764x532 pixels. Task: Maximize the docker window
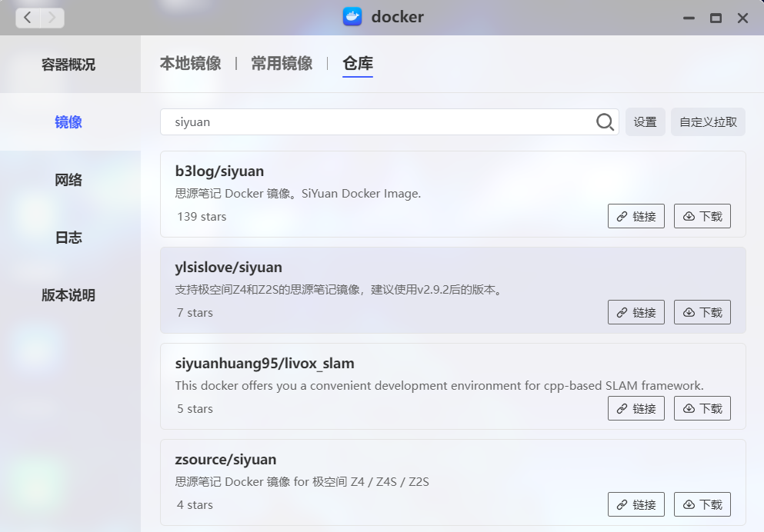coord(716,18)
